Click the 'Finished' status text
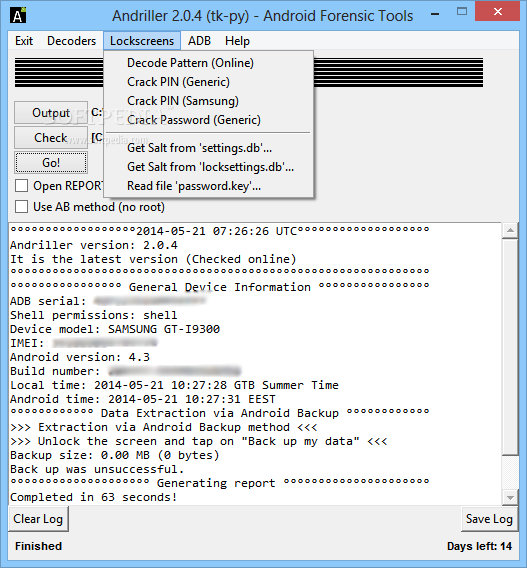Viewport: 527px width, 568px height. point(38,546)
